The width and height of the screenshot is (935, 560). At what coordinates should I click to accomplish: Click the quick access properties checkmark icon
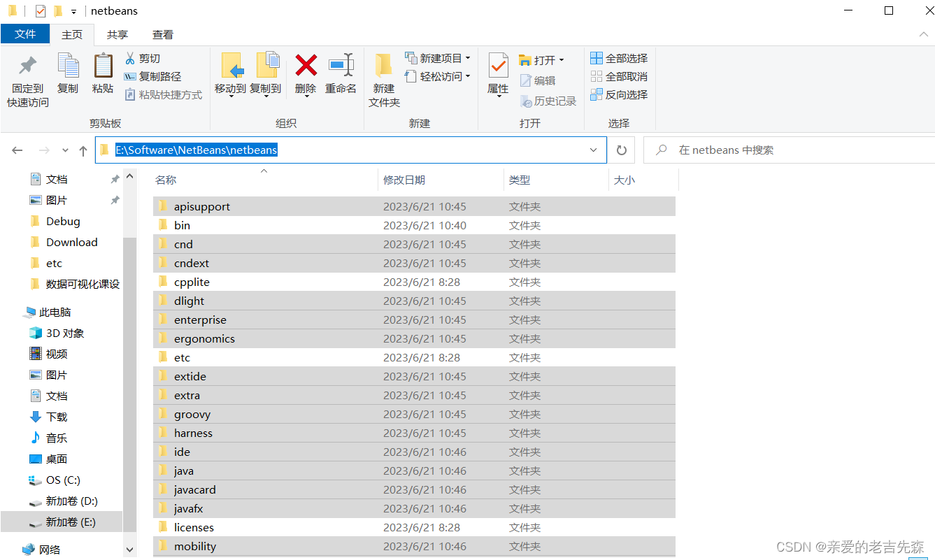click(40, 11)
